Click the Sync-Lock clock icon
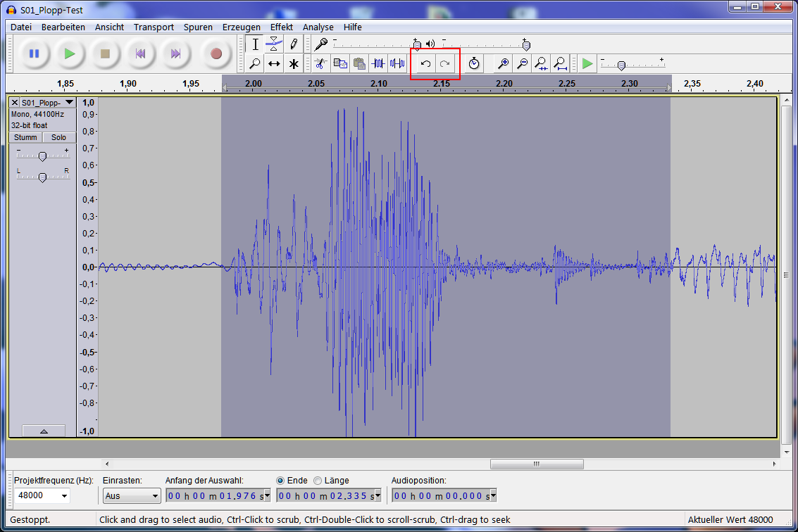Image resolution: width=798 pixels, height=532 pixels. pos(474,63)
